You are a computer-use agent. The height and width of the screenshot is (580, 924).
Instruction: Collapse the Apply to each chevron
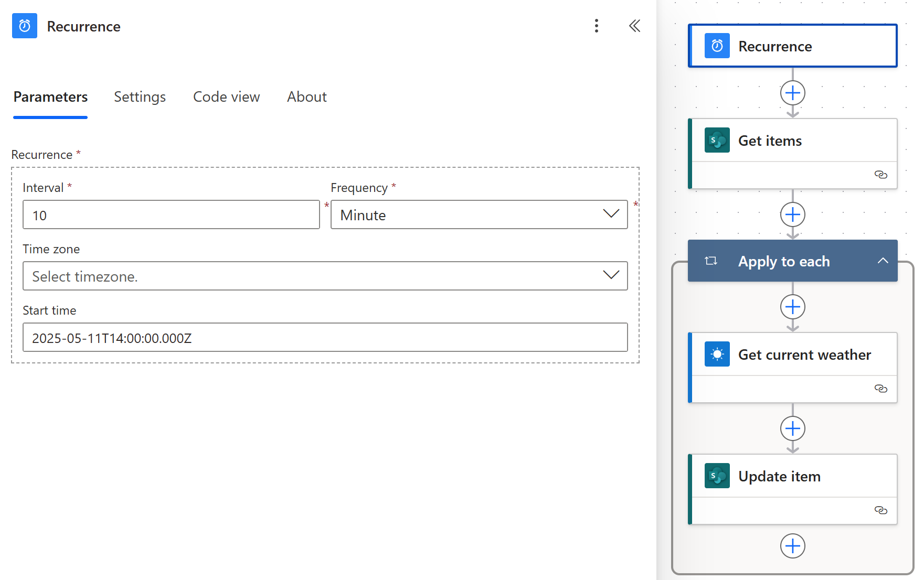point(883,261)
